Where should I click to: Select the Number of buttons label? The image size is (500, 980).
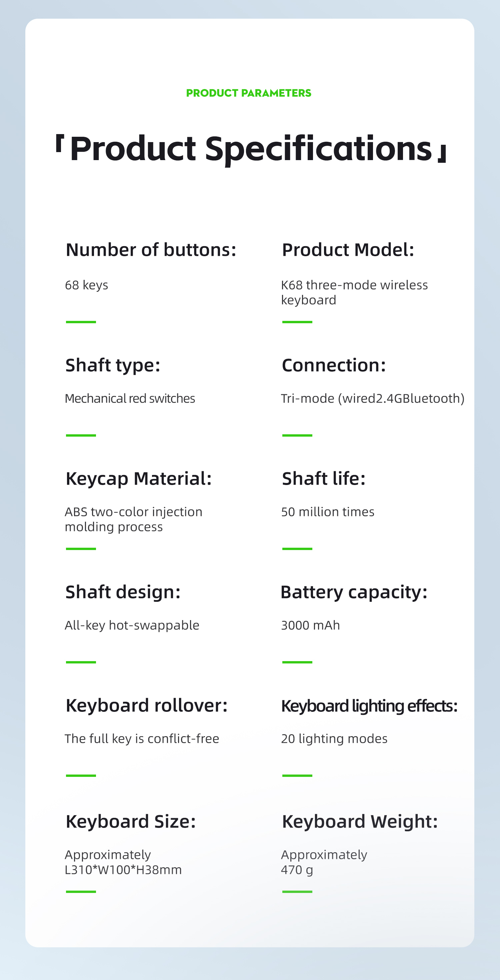151,250
